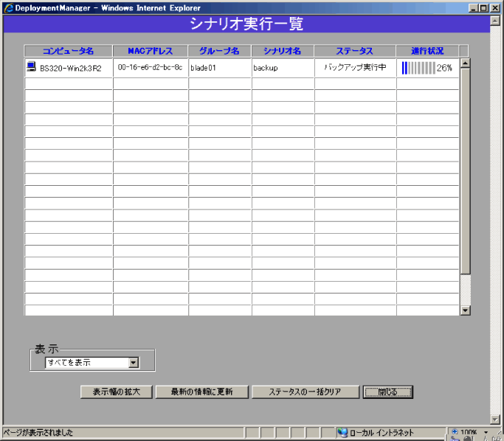The height and width of the screenshot is (441, 504).
Task: Click the table vertical scrollbar thumb
Action: 465,171
